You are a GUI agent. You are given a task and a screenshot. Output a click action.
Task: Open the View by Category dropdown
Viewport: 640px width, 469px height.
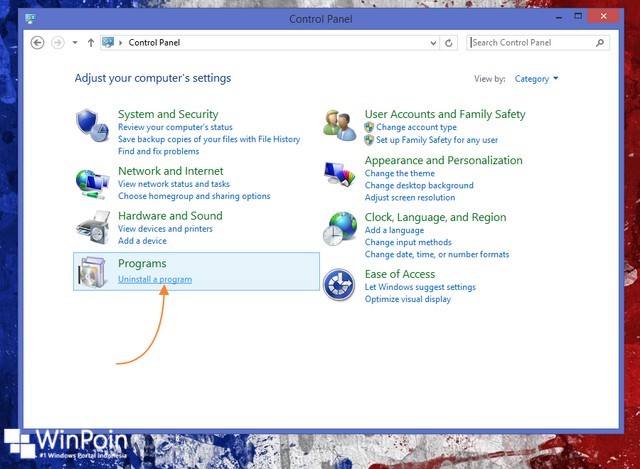tap(536, 79)
